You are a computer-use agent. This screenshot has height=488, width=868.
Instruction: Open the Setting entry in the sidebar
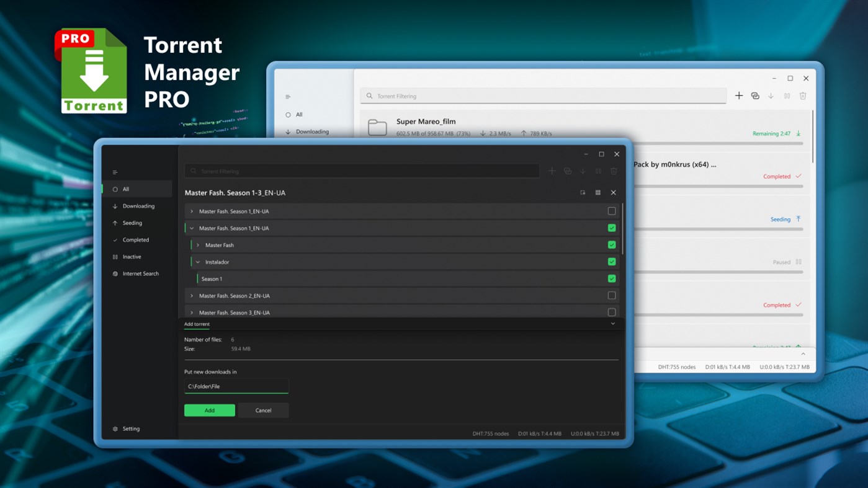click(x=130, y=428)
